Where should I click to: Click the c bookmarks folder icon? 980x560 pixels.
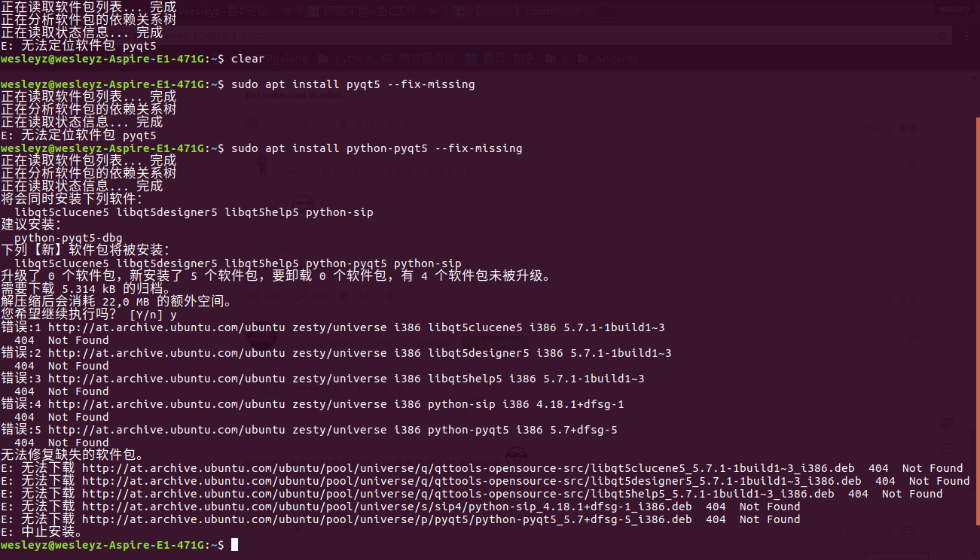coord(551,58)
